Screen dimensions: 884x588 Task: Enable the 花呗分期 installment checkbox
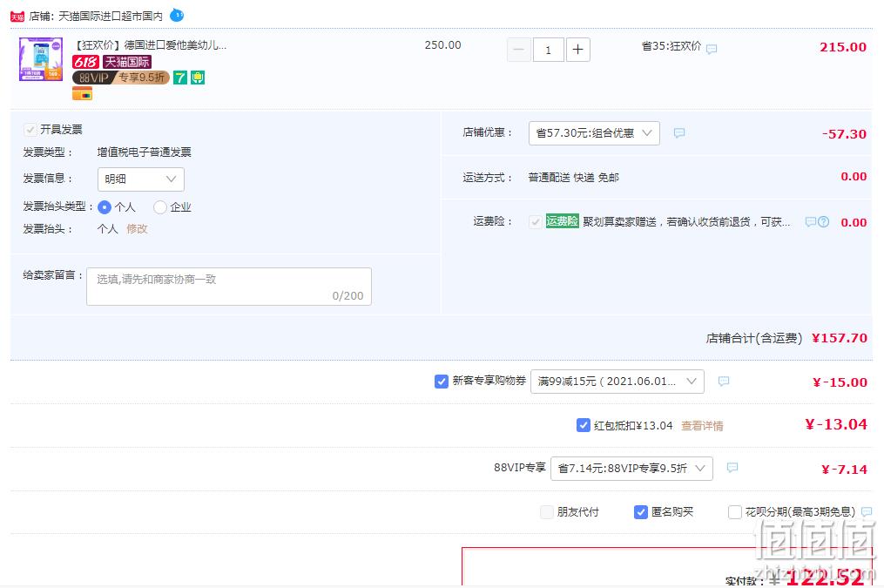734,512
